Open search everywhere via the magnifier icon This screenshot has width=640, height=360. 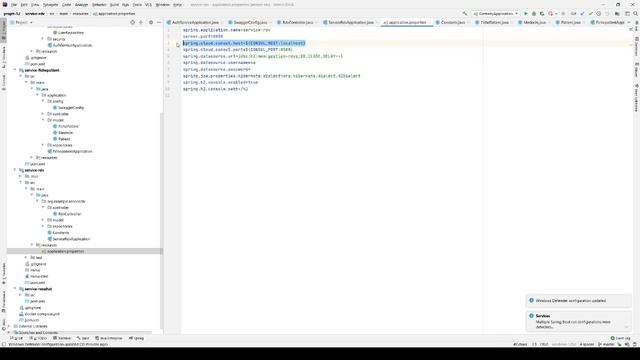point(636,13)
